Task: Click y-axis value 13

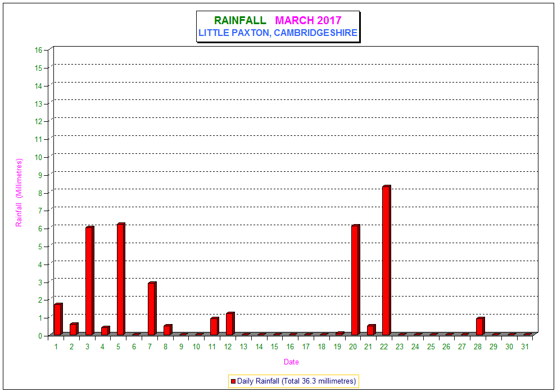Action: click(x=38, y=104)
